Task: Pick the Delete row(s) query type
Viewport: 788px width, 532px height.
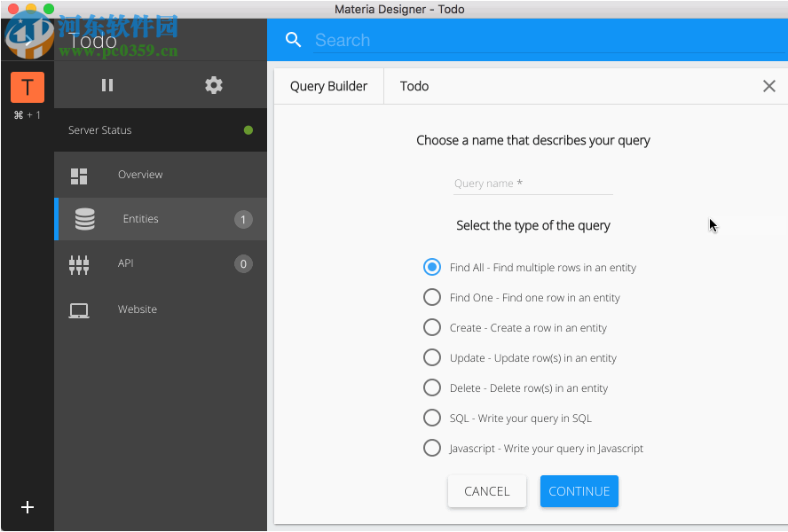Action: (x=431, y=387)
